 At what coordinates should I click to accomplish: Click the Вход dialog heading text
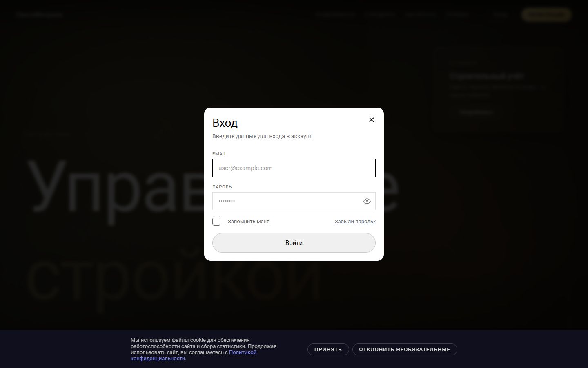225,123
